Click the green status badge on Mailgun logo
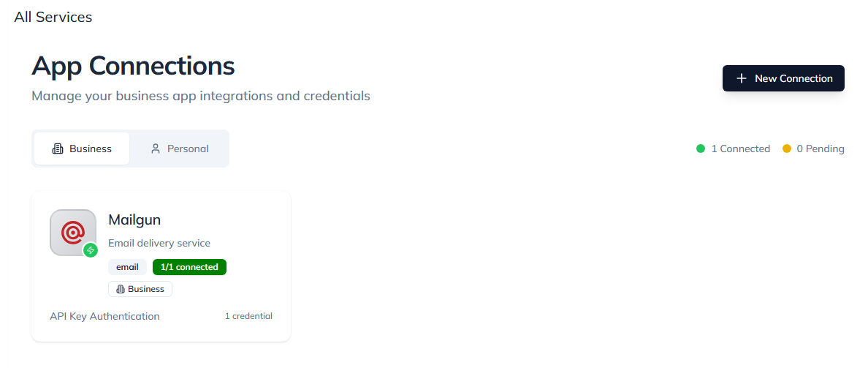 91,250
